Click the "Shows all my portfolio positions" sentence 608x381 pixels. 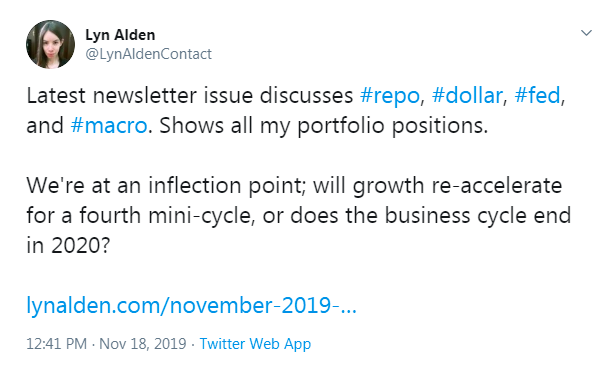coord(324,126)
